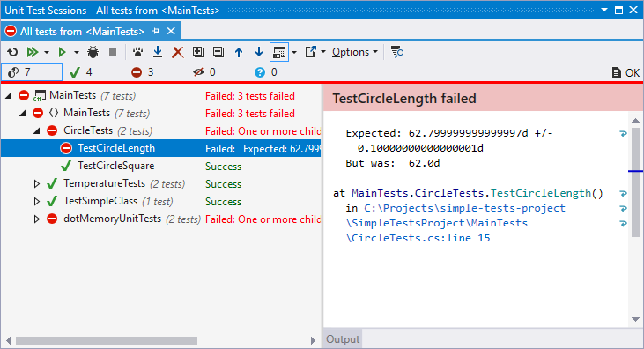
Task: Collapse the CircleTests node
Action: (x=37, y=130)
